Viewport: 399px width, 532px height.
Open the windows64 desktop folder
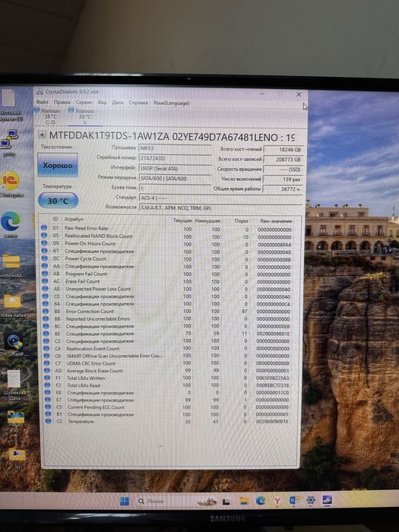(12, 266)
